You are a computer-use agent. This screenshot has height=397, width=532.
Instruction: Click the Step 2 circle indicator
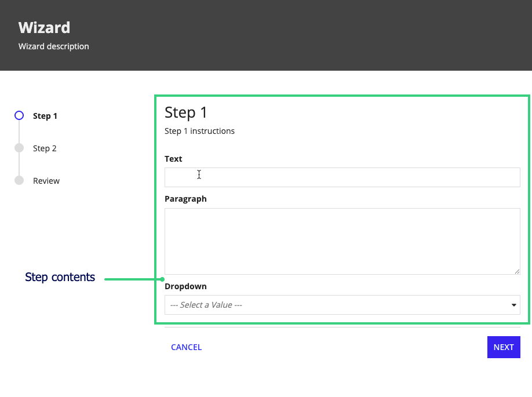click(19, 148)
